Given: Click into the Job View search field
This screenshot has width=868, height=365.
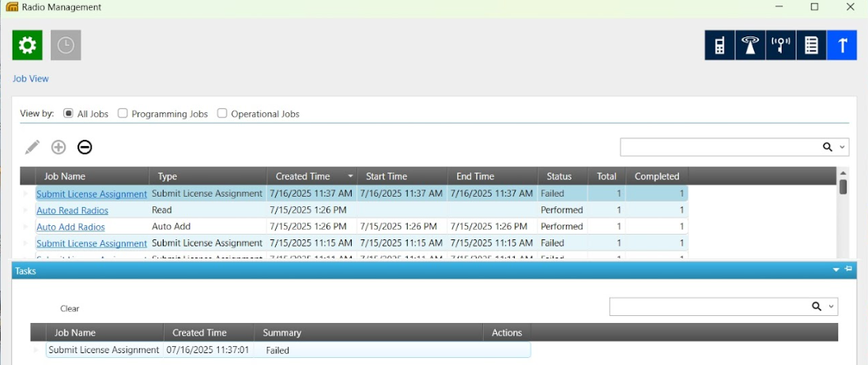Looking at the screenshot, I should (x=719, y=147).
